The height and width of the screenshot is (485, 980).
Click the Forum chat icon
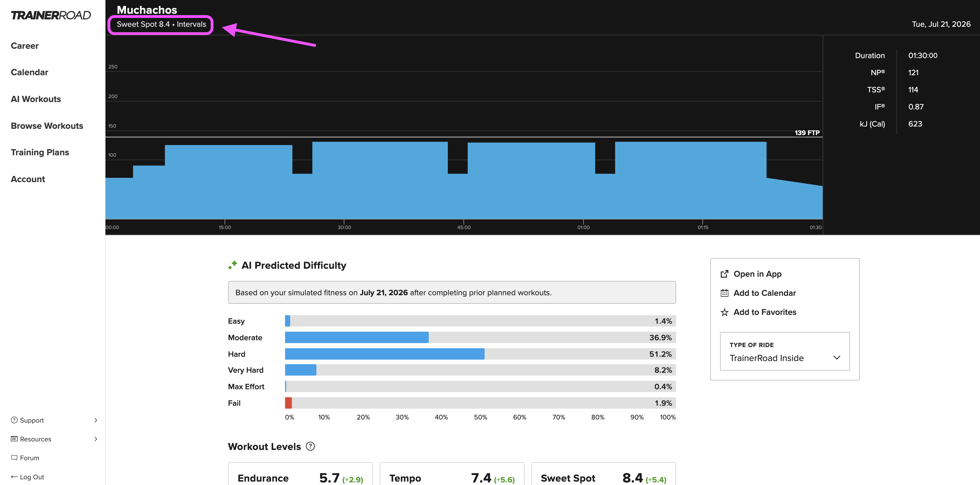[x=14, y=458]
